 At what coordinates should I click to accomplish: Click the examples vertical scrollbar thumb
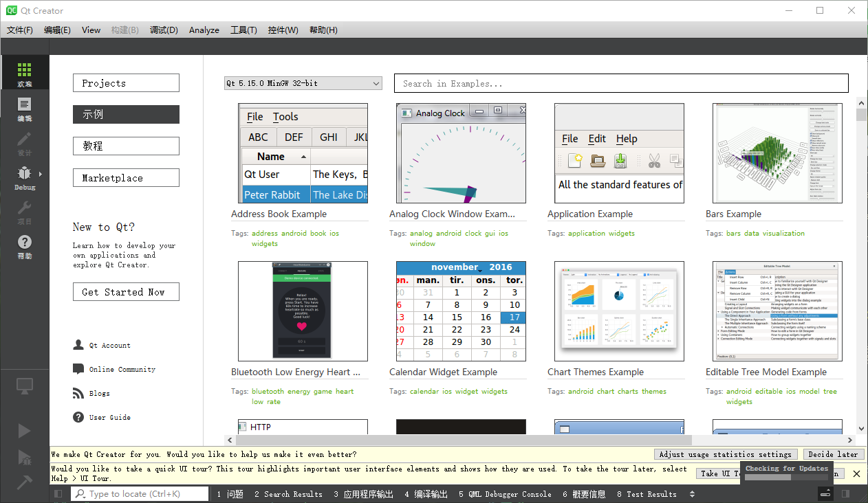[861, 115]
